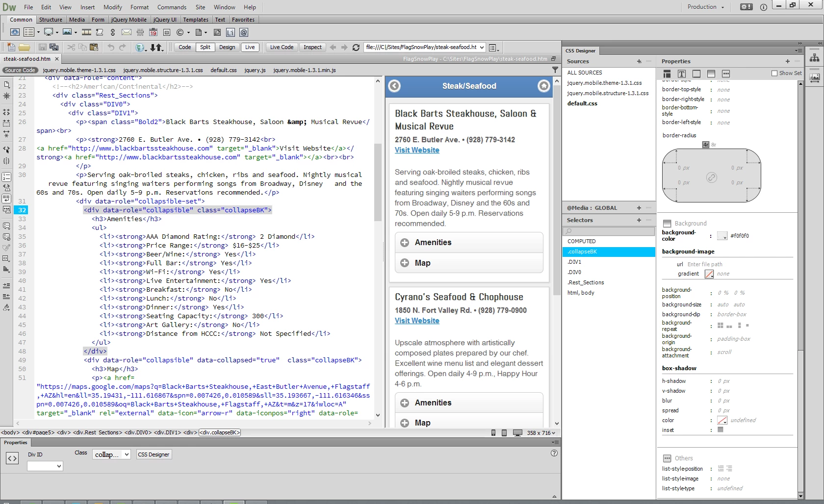
Task: Open the Modify menu
Action: click(x=113, y=7)
